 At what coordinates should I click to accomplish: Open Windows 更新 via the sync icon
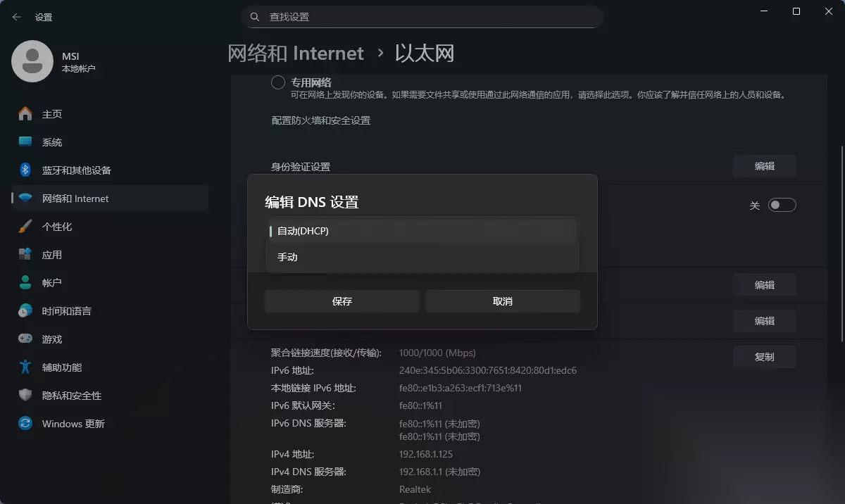pos(25,424)
